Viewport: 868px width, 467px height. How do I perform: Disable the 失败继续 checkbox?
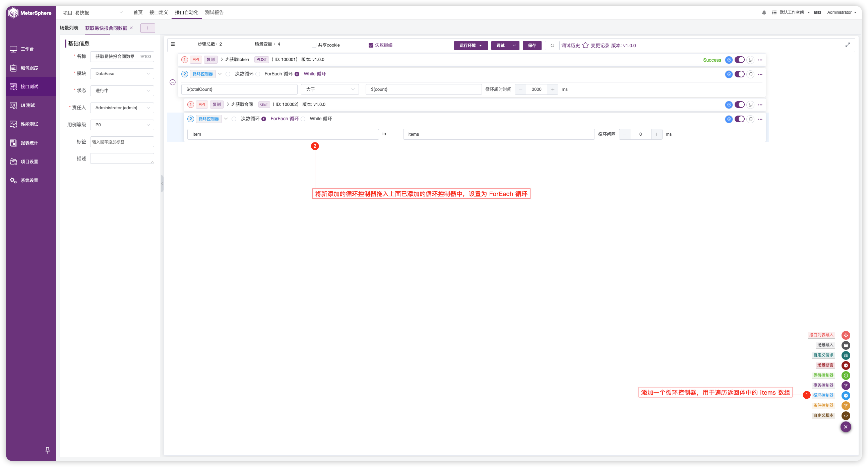[x=371, y=45]
